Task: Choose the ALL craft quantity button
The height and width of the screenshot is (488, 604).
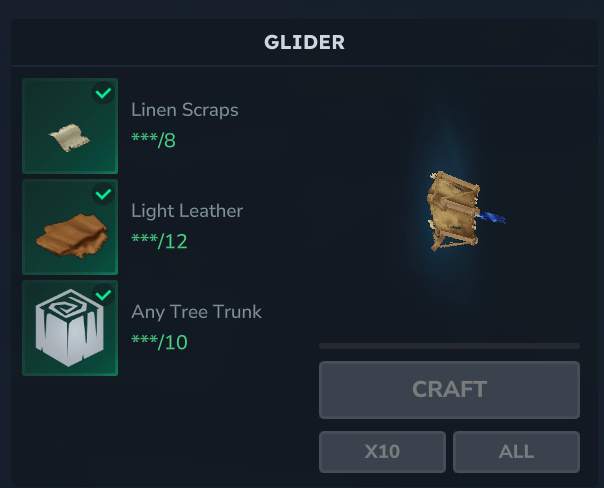Action: point(516,451)
